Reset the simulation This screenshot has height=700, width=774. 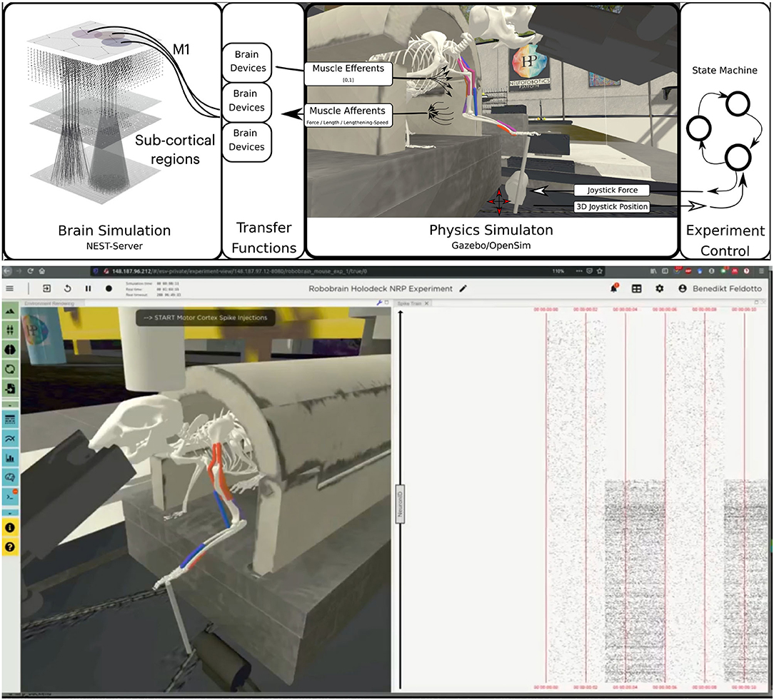[x=68, y=288]
